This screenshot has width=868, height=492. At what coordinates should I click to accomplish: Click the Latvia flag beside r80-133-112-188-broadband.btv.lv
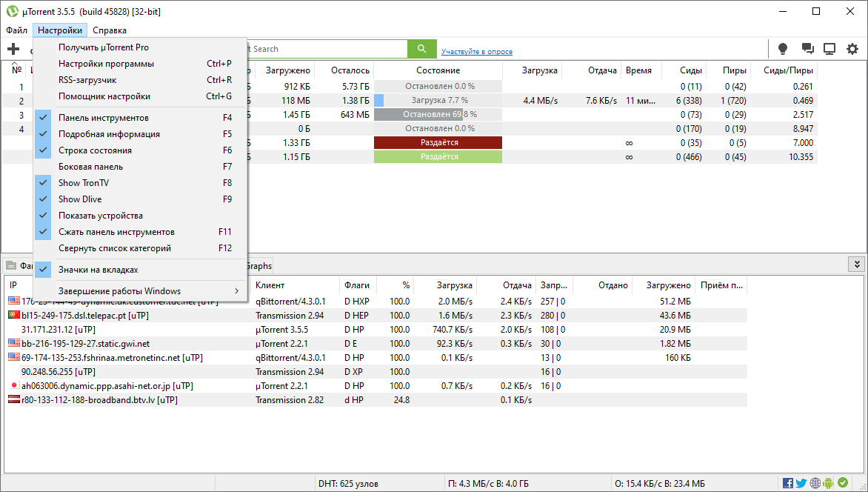click(x=14, y=399)
